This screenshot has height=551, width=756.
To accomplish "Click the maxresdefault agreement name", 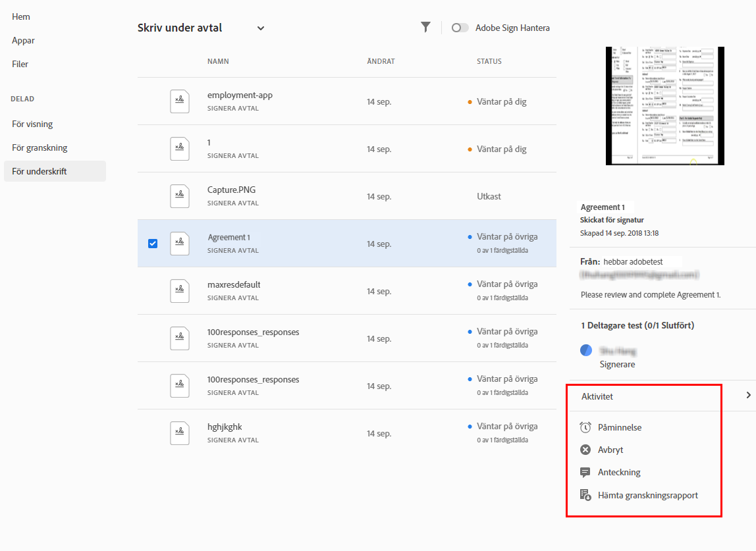I will pyautogui.click(x=234, y=284).
